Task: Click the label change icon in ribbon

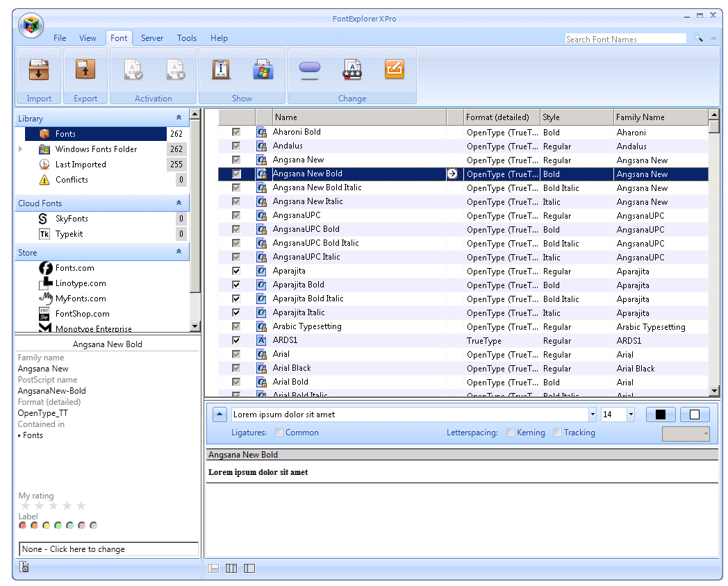Action: pyautogui.click(x=309, y=69)
